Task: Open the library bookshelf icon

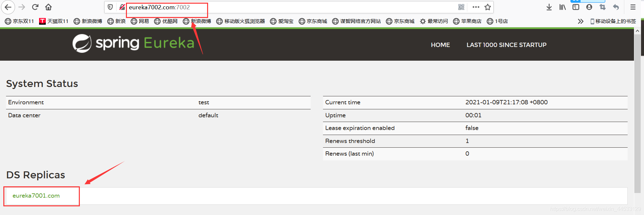Action: tap(562, 7)
